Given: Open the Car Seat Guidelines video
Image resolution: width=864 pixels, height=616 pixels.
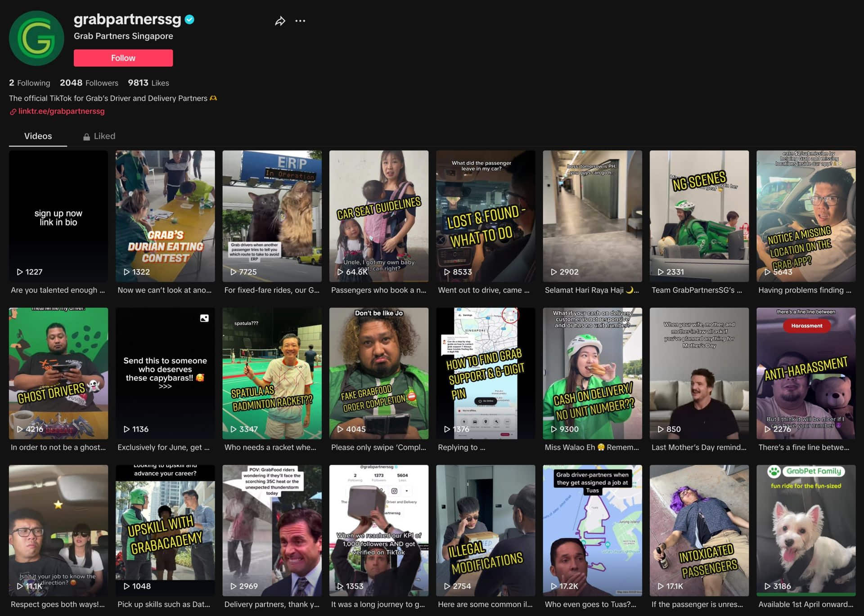Looking at the screenshot, I should [x=379, y=216].
